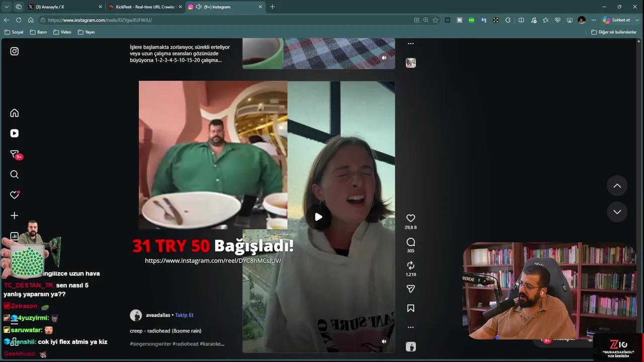Open the browser home page
The image size is (644, 362).
click(x=31, y=20)
